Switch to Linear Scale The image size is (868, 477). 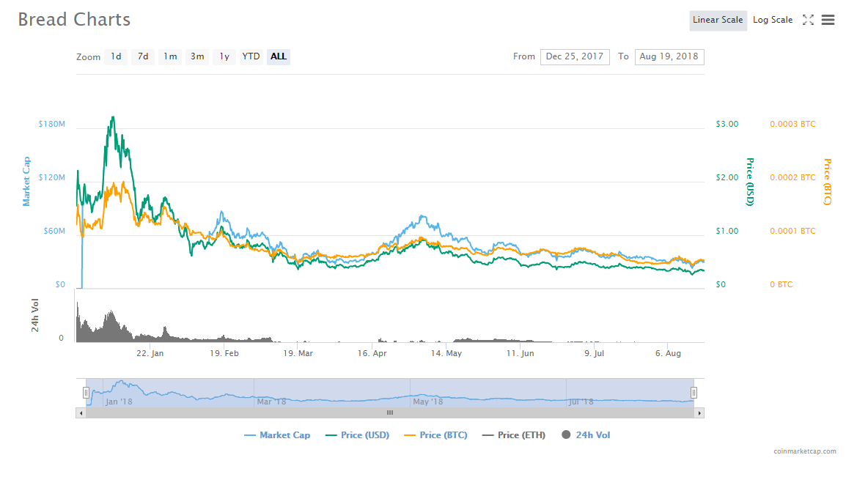click(718, 20)
